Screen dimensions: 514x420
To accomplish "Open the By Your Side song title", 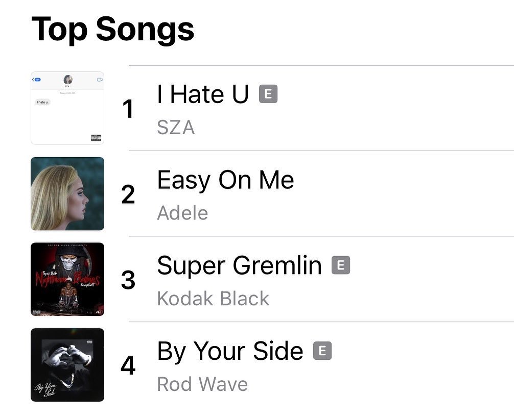I will (x=230, y=351).
